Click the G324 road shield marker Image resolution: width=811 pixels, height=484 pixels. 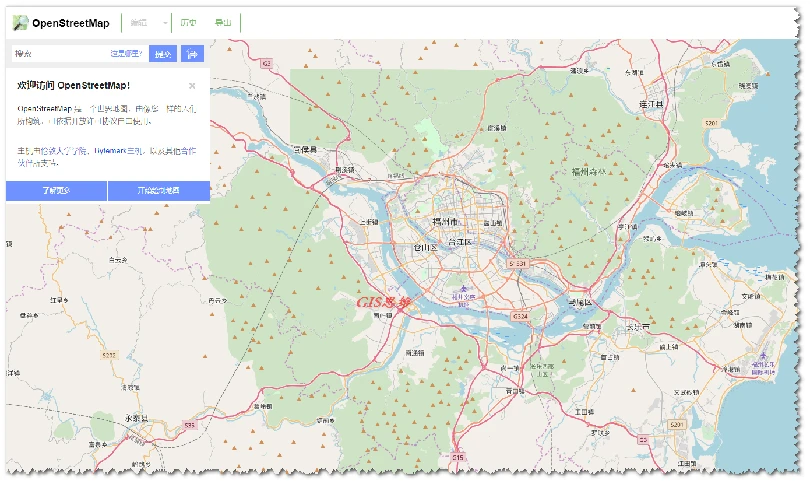[x=520, y=316]
